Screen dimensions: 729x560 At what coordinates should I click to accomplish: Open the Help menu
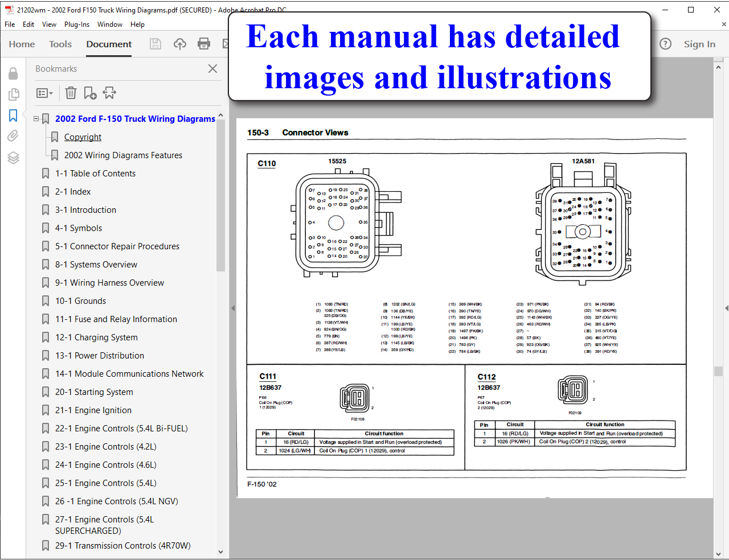pyautogui.click(x=137, y=24)
